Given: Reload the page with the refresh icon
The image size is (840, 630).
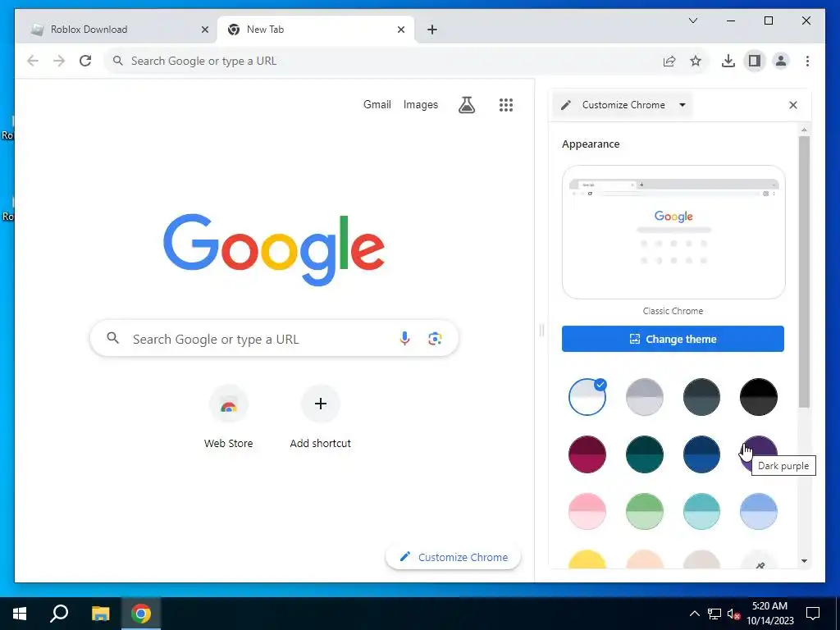Looking at the screenshot, I should pyautogui.click(x=85, y=61).
